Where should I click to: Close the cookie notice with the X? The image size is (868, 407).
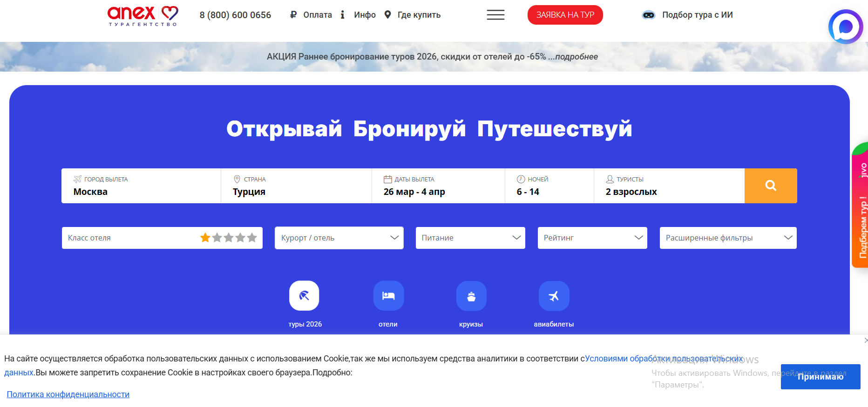866,340
